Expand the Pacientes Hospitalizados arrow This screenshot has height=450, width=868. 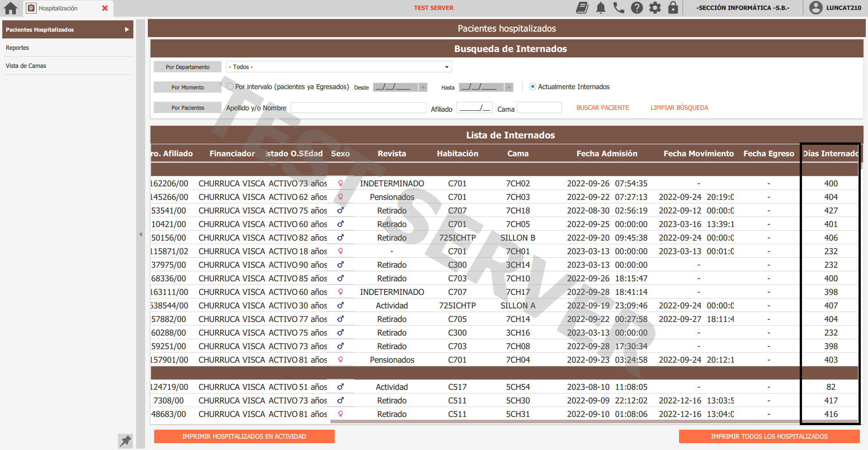(x=127, y=29)
